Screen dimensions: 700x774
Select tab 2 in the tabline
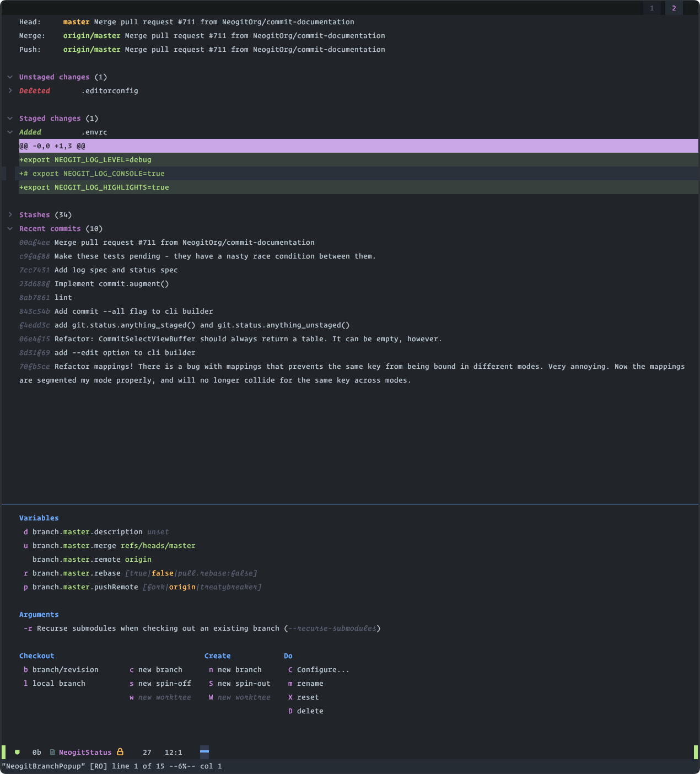click(674, 8)
